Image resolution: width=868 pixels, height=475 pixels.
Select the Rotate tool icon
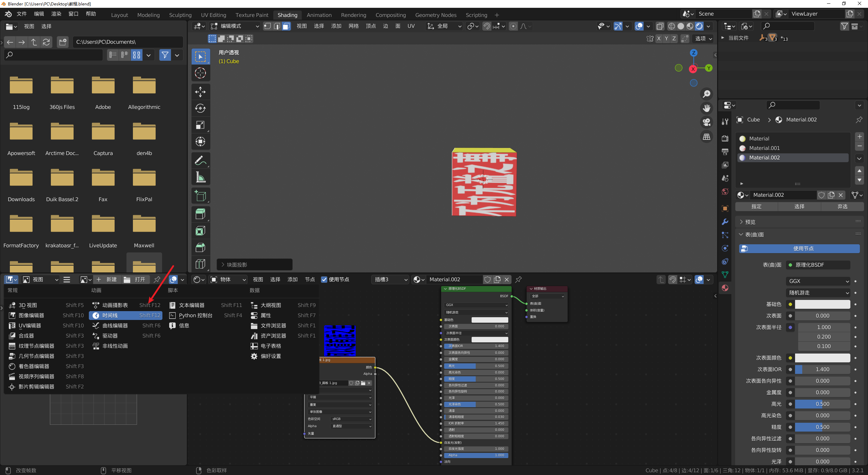coord(200,108)
